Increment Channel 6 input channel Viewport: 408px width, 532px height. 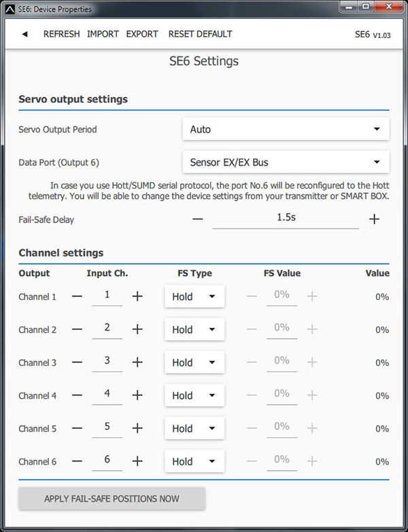(x=137, y=461)
